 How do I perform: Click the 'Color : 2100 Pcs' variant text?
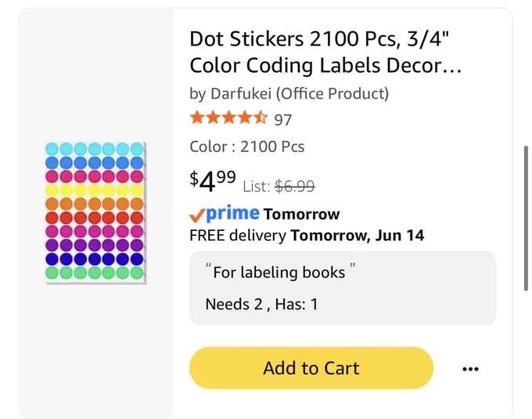247,146
